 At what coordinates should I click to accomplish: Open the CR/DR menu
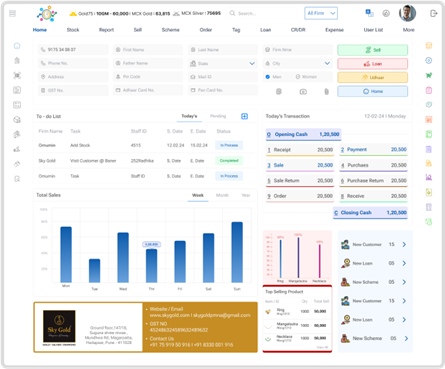(x=298, y=30)
